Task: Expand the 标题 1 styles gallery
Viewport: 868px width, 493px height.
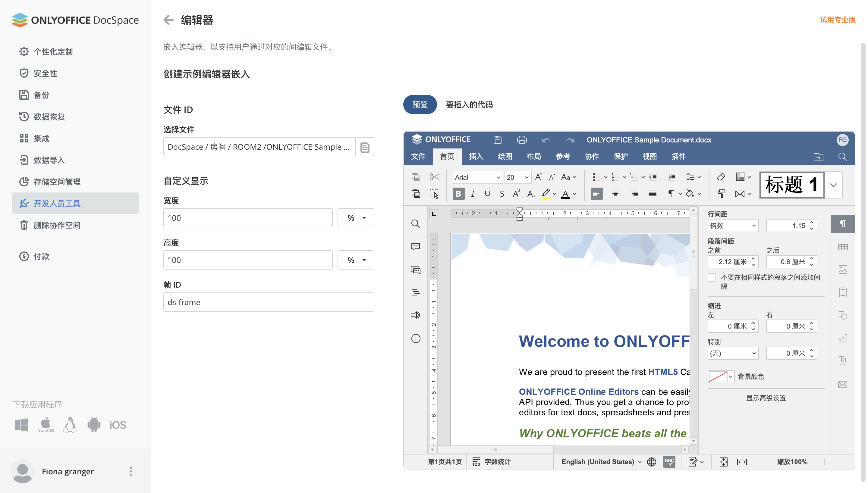Action: click(833, 185)
